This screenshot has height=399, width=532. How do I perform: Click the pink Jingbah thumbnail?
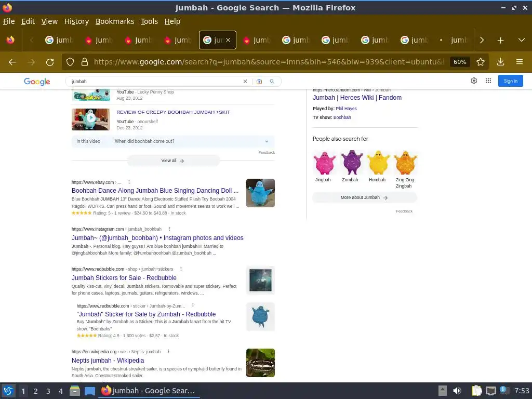[324, 163]
